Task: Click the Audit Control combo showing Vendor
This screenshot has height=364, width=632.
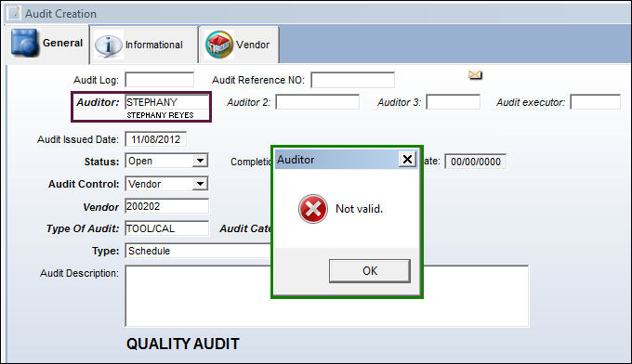Action: [x=166, y=184]
